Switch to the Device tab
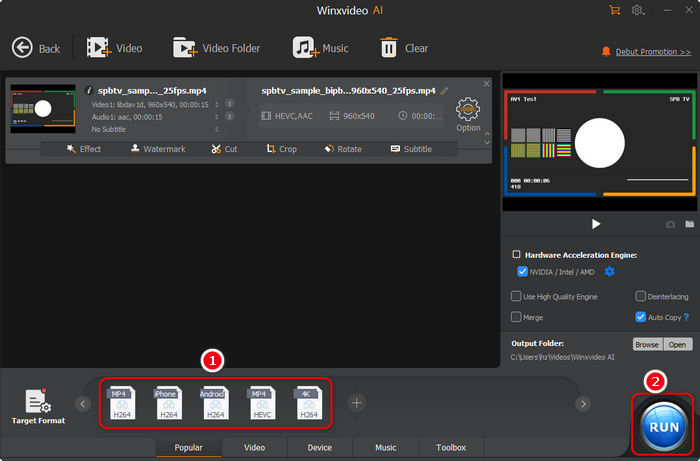Image resolution: width=700 pixels, height=461 pixels. tap(320, 448)
